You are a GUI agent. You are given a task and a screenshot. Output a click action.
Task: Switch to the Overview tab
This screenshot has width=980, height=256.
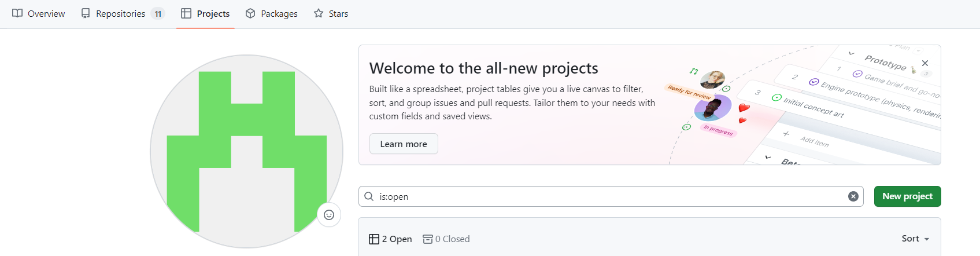(x=46, y=13)
